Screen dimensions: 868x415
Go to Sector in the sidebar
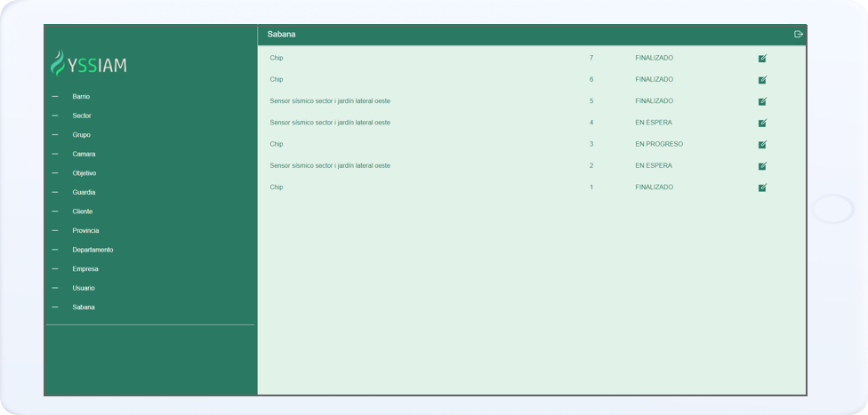82,116
